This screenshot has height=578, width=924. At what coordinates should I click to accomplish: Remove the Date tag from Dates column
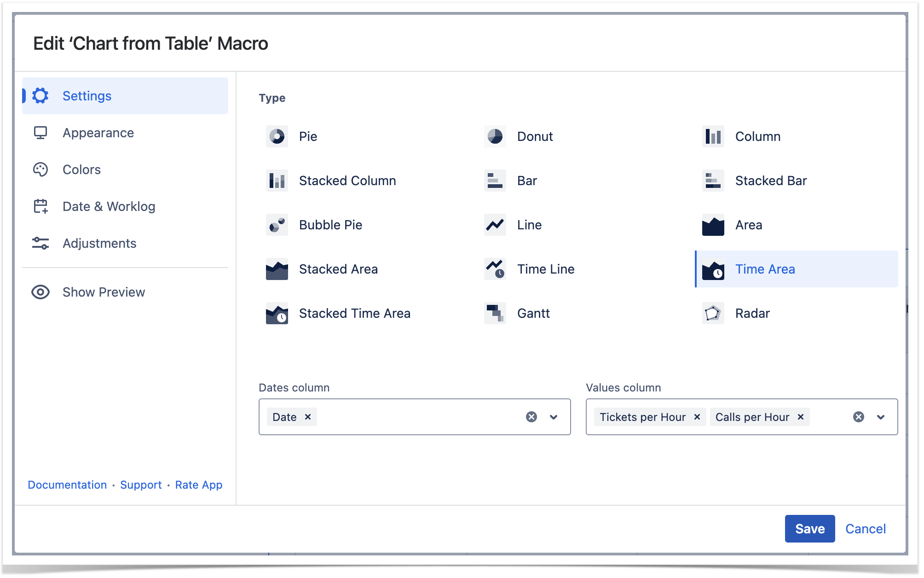(x=308, y=417)
